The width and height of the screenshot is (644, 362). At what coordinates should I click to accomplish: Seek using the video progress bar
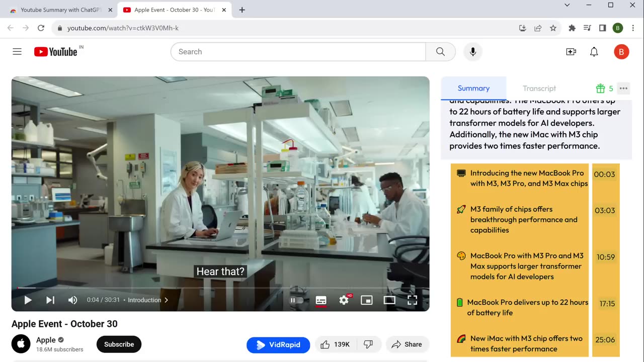(x=220, y=288)
